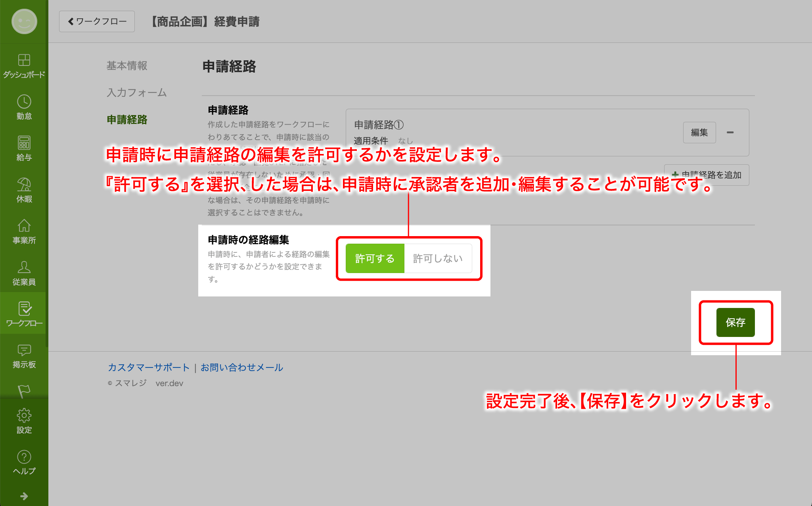Select the workflow (ワークフロー) sidebar icon
The image size is (812, 506).
point(24,314)
